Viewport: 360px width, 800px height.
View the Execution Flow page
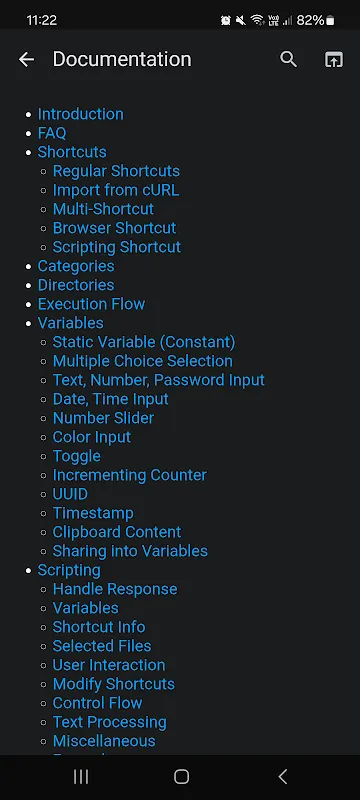pyautogui.click(x=91, y=304)
